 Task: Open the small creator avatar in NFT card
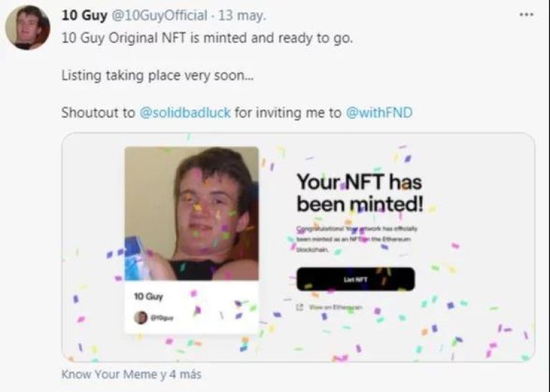[x=140, y=318]
